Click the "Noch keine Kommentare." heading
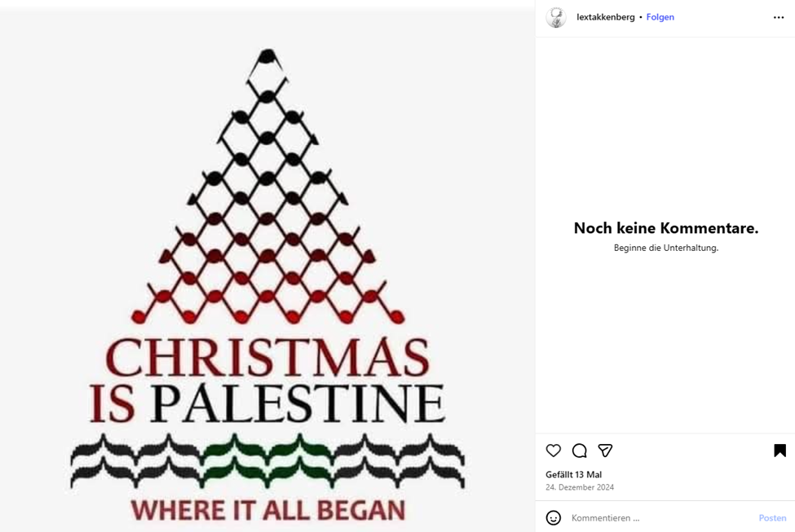This screenshot has width=795, height=532. point(665,228)
